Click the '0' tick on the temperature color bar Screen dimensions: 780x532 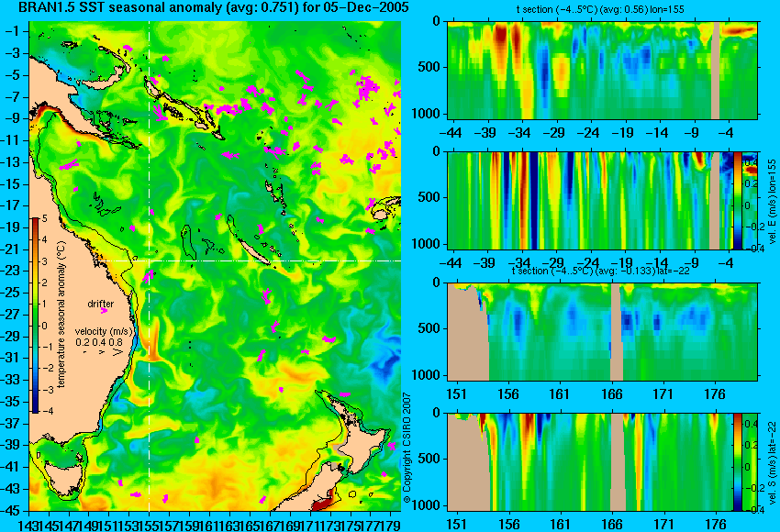pyautogui.click(x=44, y=326)
